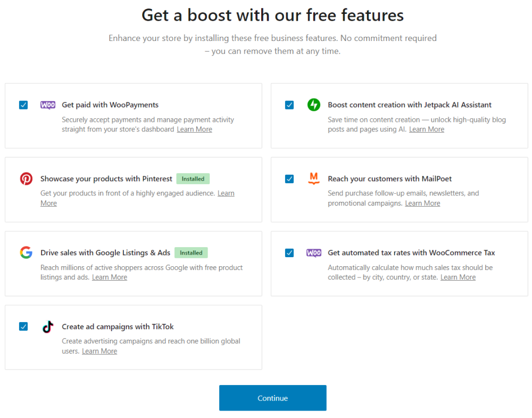Open Jetpack AI Learn More link

coord(427,129)
